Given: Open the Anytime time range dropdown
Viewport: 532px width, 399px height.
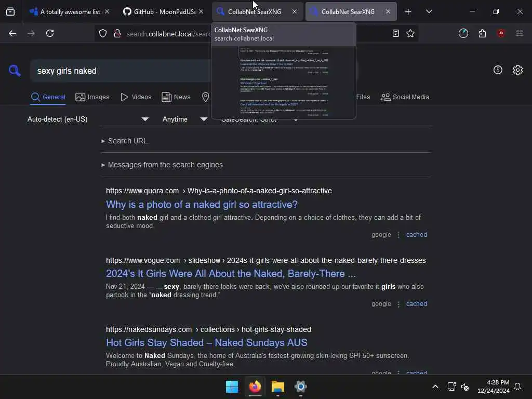Looking at the screenshot, I should (184, 119).
